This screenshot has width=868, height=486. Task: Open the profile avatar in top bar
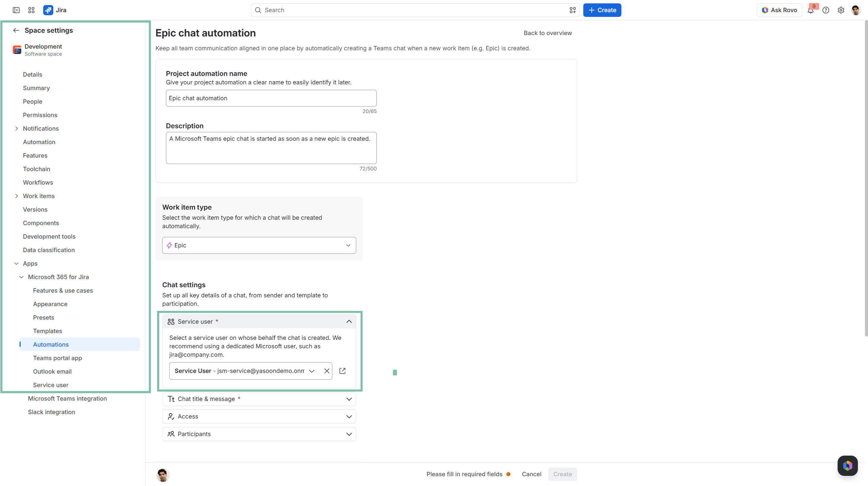(856, 10)
